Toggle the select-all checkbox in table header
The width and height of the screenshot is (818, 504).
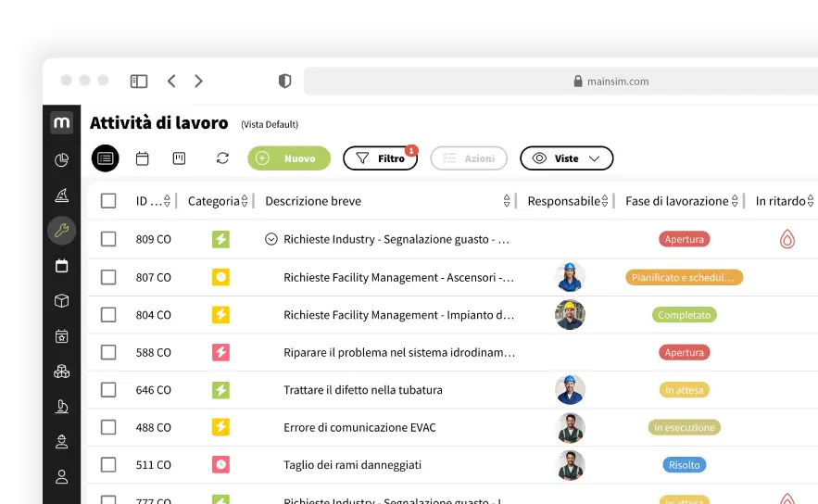(108, 201)
